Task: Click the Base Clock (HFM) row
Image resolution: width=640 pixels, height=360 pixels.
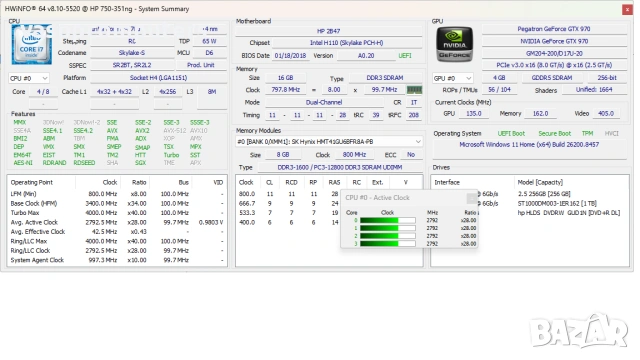Action: click(x=117, y=203)
